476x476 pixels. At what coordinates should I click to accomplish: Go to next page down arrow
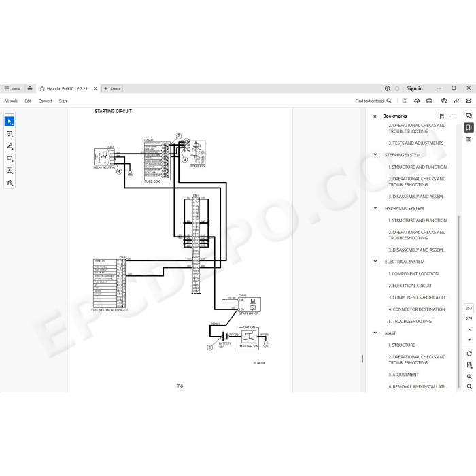click(x=469, y=340)
